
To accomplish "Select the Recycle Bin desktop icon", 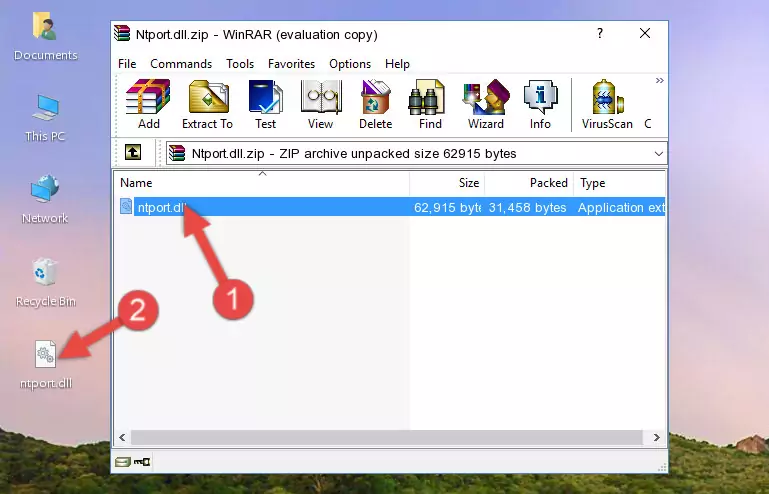I will click(x=45, y=283).
